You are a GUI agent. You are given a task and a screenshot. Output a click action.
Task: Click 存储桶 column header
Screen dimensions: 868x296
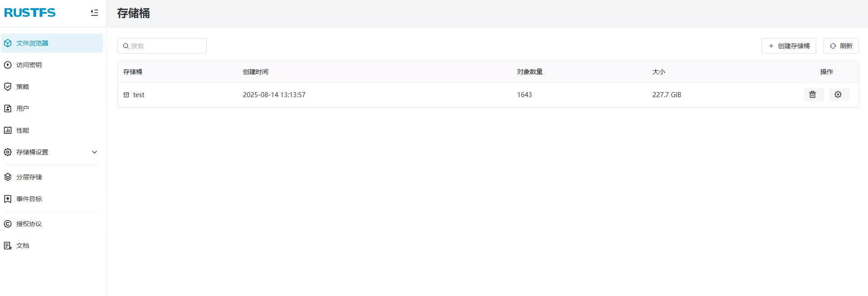pos(133,72)
